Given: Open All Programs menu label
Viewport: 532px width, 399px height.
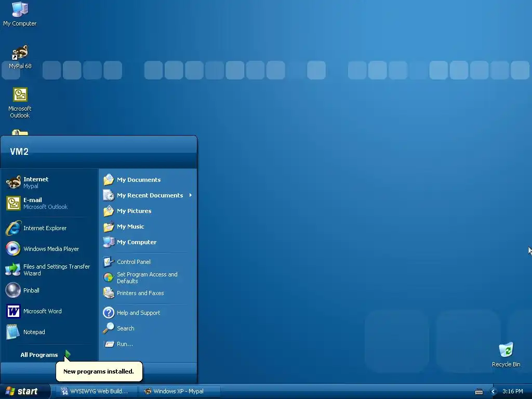Looking at the screenshot, I should tap(39, 354).
